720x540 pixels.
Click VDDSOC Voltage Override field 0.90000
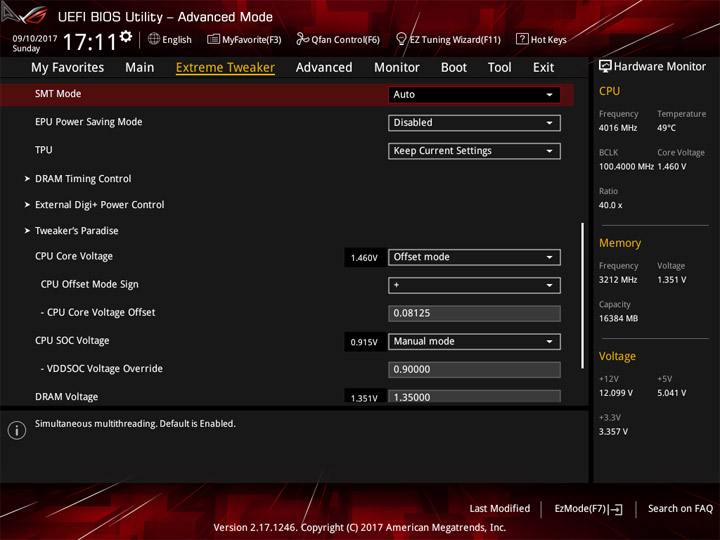pyautogui.click(x=474, y=370)
